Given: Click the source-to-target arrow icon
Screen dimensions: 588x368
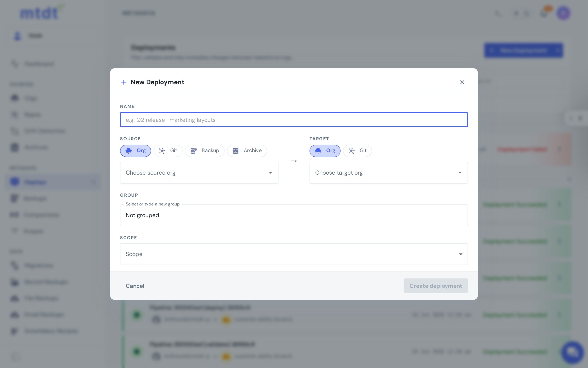Looking at the screenshot, I should click(x=294, y=161).
